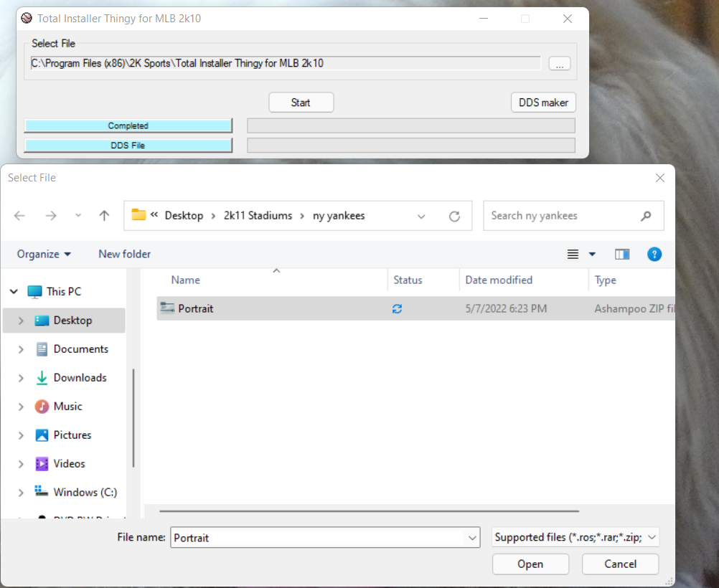The image size is (719, 588).
Task: Expand the Downloads tree node
Action: [21, 378]
